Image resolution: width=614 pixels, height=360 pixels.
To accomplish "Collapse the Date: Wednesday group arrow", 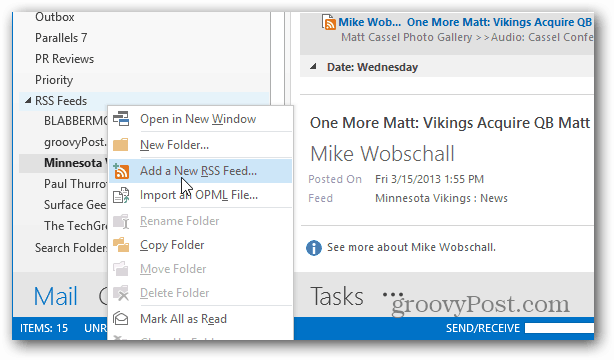I will [x=313, y=67].
